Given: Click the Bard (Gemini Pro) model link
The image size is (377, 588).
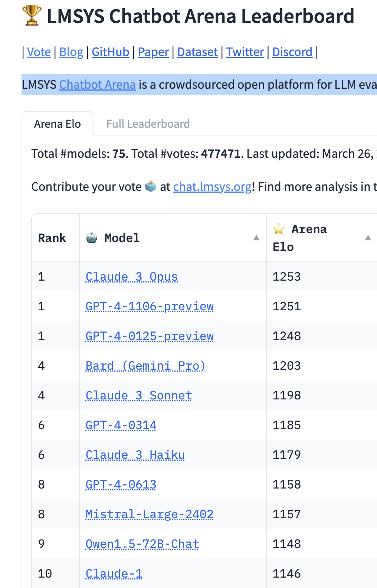Looking at the screenshot, I should coord(145,366).
